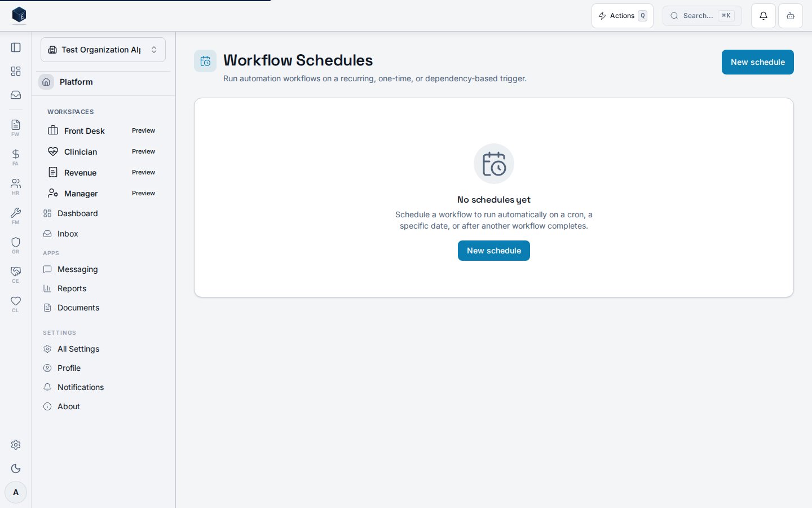Screen dimensions: 812x508
Task: Click the Platform home icon
Action: pyautogui.click(x=46, y=82)
